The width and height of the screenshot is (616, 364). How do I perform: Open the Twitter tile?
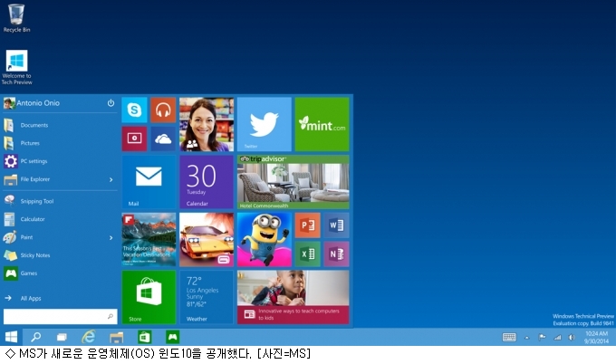click(265, 124)
